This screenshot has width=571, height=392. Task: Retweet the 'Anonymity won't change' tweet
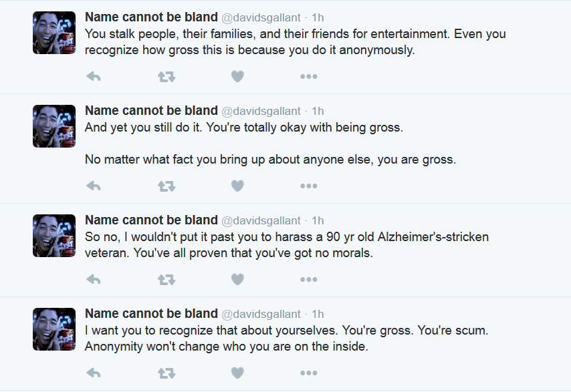click(x=166, y=373)
